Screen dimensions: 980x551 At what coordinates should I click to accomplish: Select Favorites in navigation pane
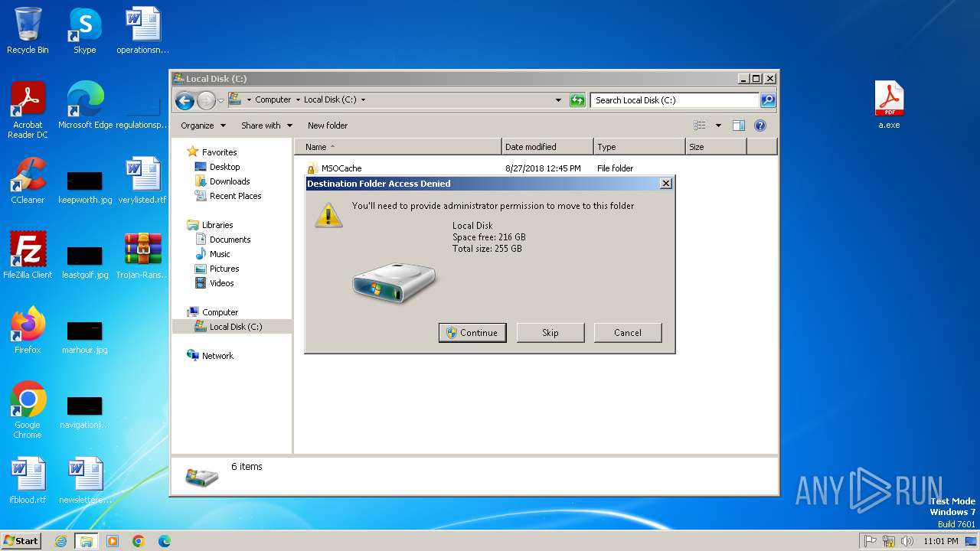click(x=219, y=152)
